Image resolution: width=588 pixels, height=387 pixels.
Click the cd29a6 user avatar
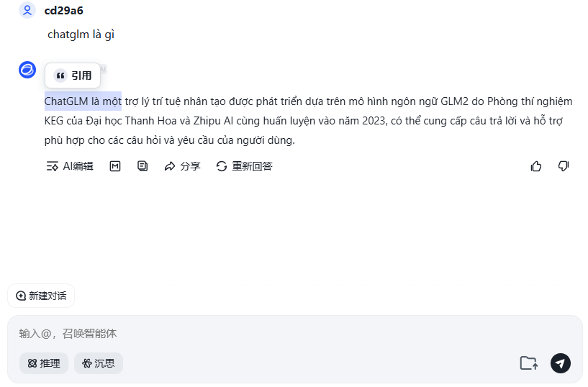click(x=27, y=10)
